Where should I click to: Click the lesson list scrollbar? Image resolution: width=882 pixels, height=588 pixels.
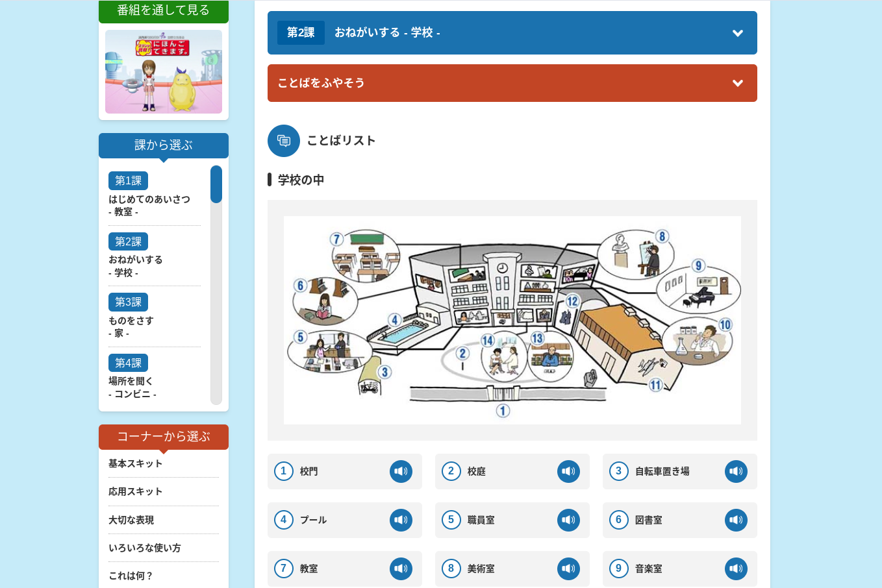[216, 286]
